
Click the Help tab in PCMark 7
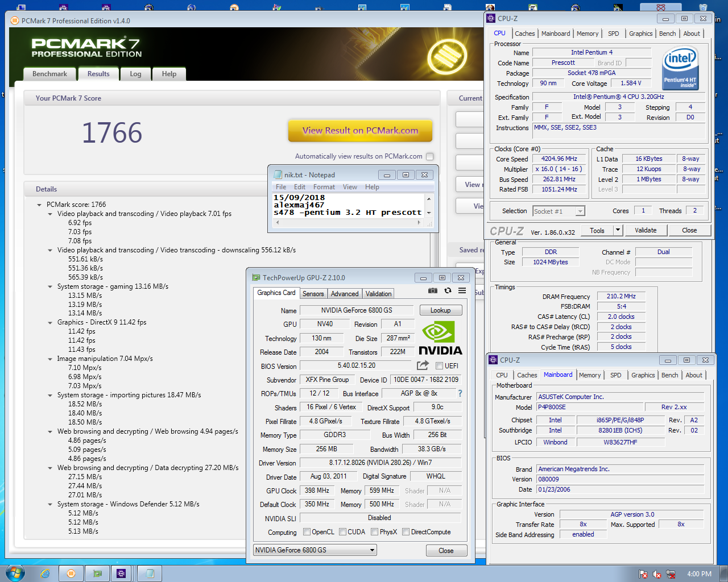(169, 74)
